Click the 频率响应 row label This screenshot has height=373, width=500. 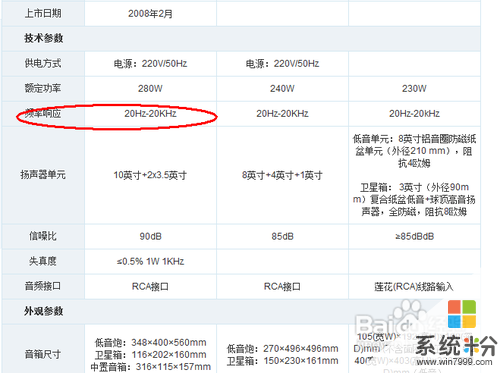tap(43, 114)
